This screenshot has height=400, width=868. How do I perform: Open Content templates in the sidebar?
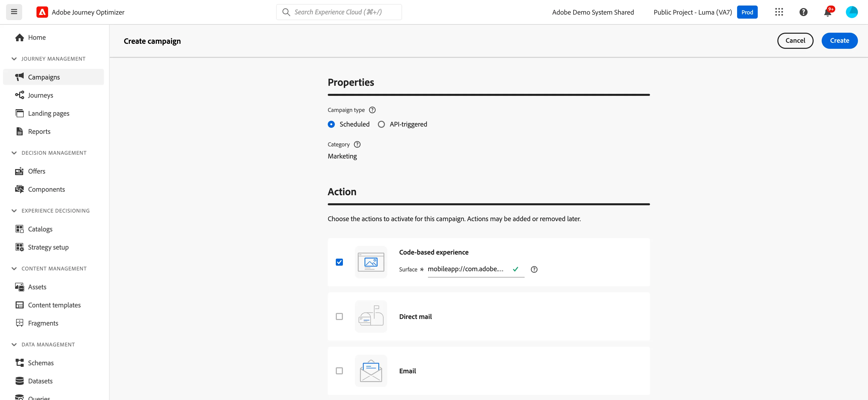(x=54, y=305)
